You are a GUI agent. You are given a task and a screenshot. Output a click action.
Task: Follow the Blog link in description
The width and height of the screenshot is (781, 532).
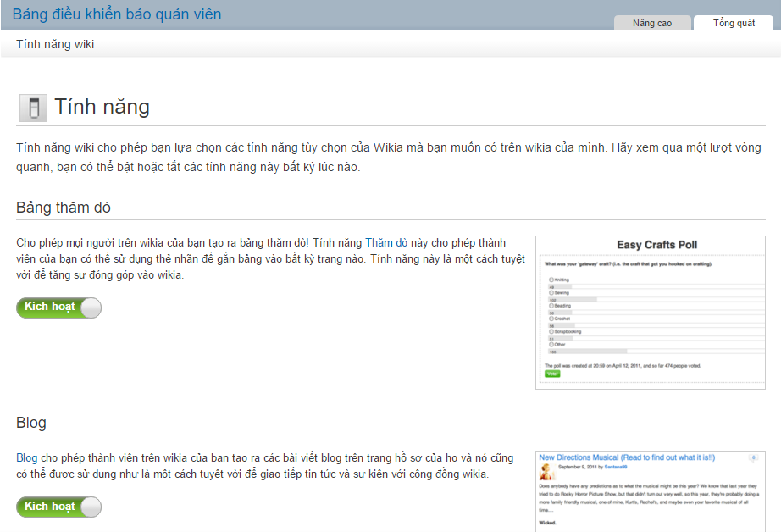pos(26,458)
